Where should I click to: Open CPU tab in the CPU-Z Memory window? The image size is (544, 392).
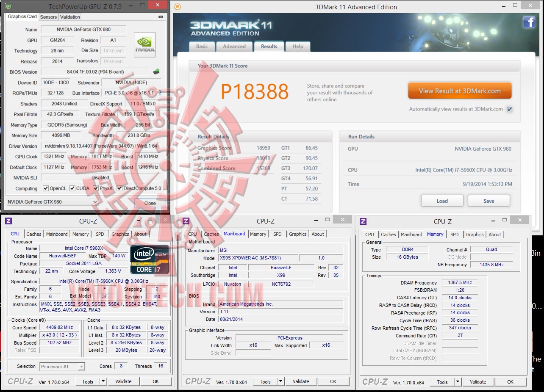tap(369, 234)
